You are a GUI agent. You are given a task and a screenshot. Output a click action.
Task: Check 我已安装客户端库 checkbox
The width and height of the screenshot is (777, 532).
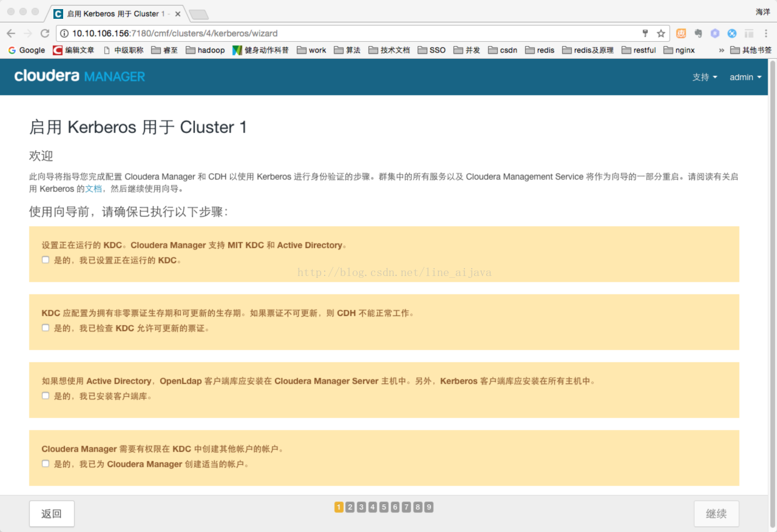tap(46, 396)
